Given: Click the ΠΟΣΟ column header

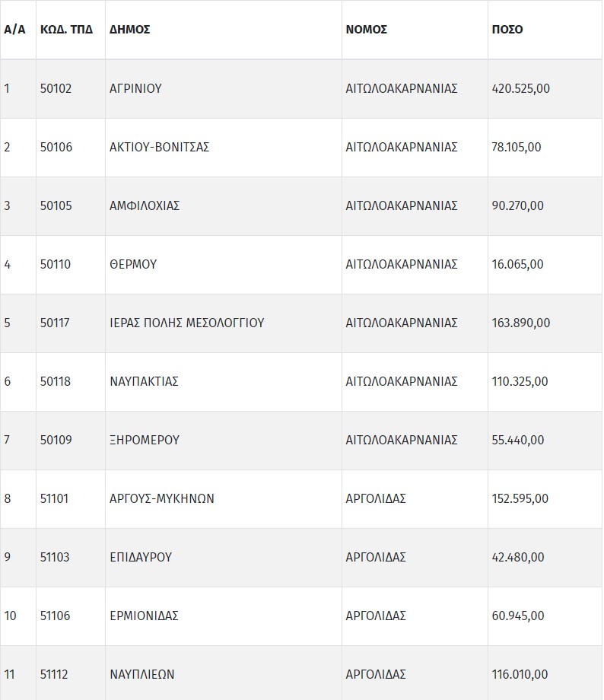Looking at the screenshot, I should 507,30.
